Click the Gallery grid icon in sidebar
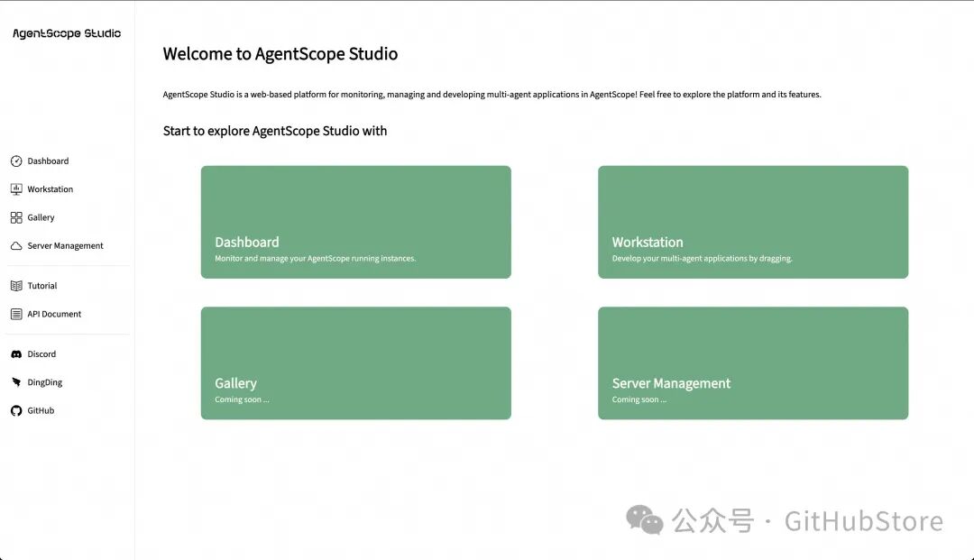This screenshot has height=560, width=974. (x=16, y=217)
